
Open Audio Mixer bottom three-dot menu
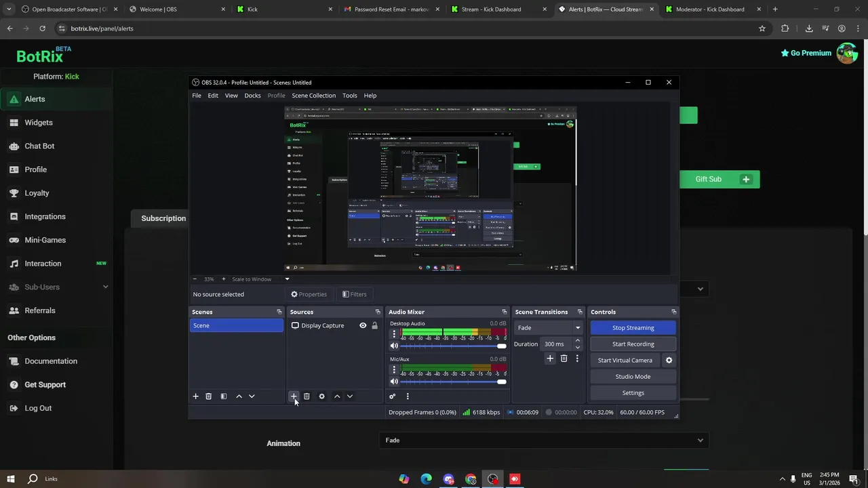coord(408,396)
